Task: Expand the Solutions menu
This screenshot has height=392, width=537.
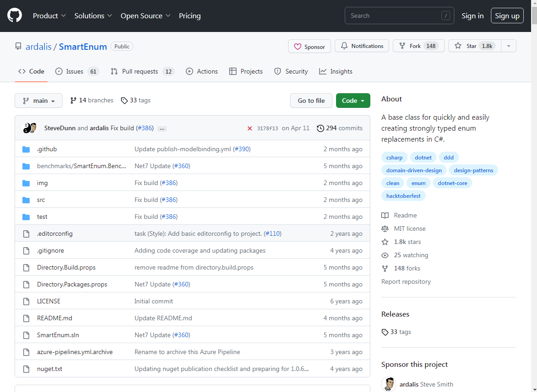Action: tap(93, 16)
